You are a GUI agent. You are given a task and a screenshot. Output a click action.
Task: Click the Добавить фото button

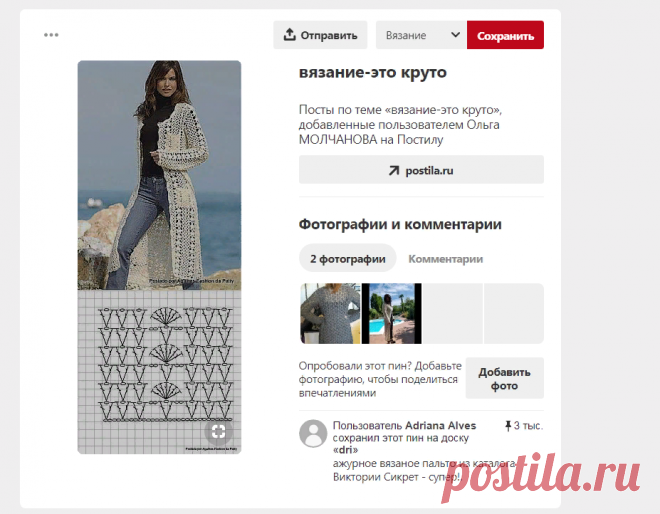pos(504,378)
